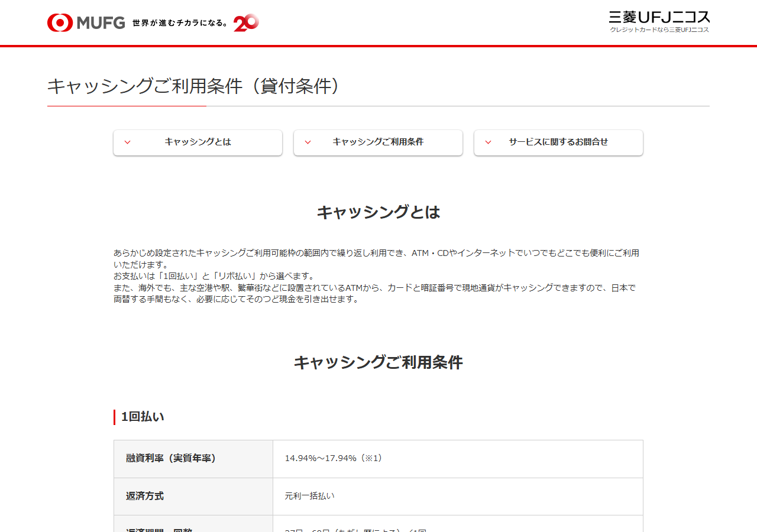This screenshot has width=757, height=532.
Task: Click the paragraph line starting お支払いは「1回払い」
Action: coord(214,276)
